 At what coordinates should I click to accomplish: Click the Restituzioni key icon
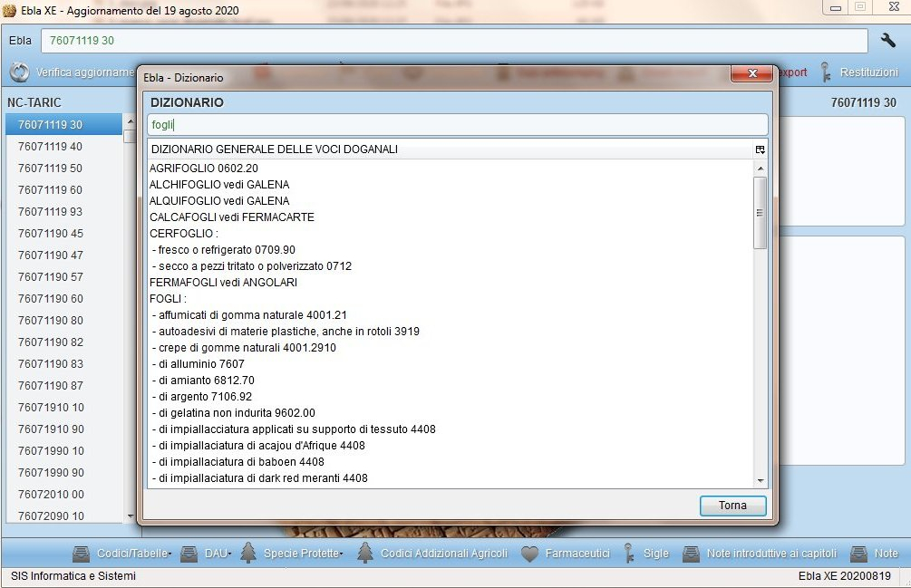click(x=826, y=72)
